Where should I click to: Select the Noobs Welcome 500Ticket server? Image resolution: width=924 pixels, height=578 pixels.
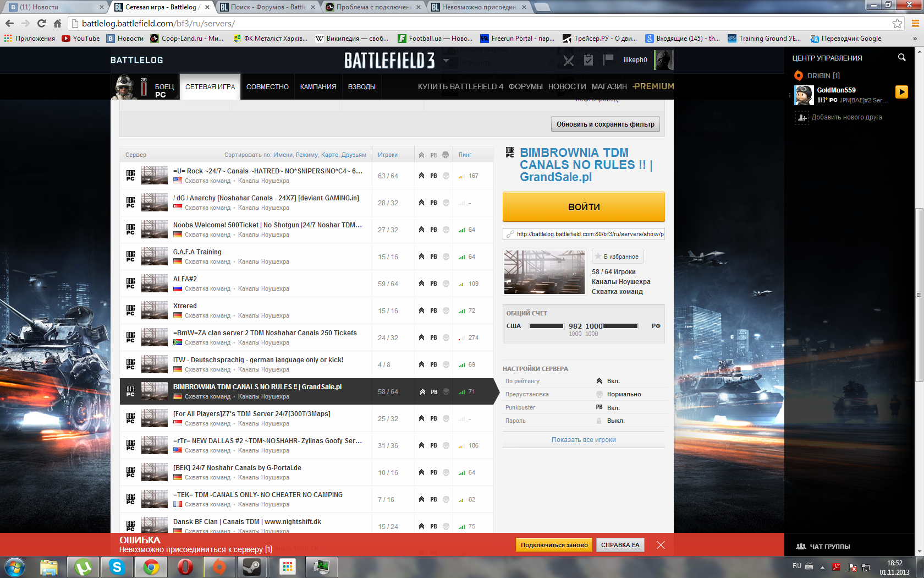coord(306,230)
